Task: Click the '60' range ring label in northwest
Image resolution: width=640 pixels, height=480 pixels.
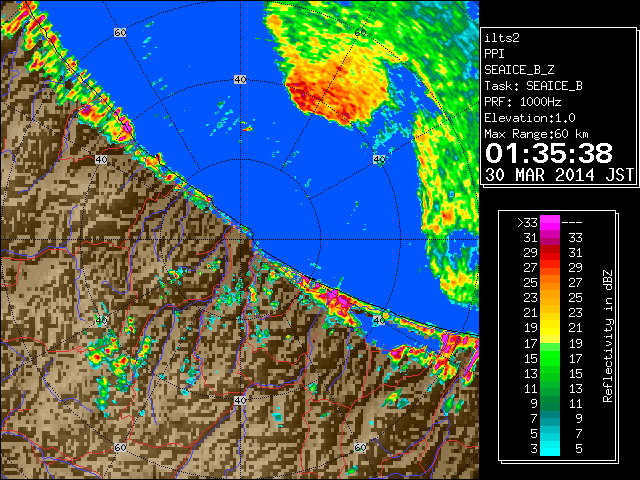Action: pyautogui.click(x=120, y=32)
